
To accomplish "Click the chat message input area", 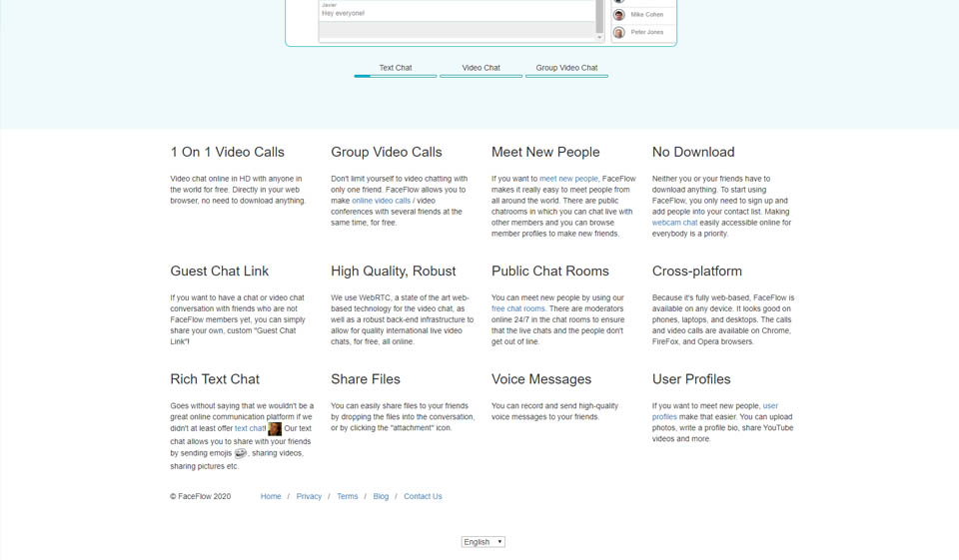I will [457, 30].
